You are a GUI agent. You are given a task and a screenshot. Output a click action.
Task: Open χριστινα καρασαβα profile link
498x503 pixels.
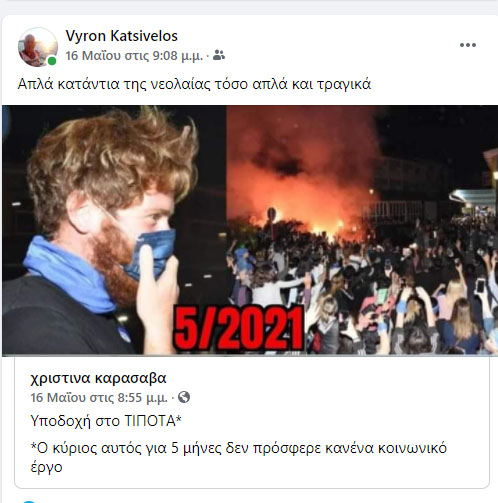tap(98, 378)
